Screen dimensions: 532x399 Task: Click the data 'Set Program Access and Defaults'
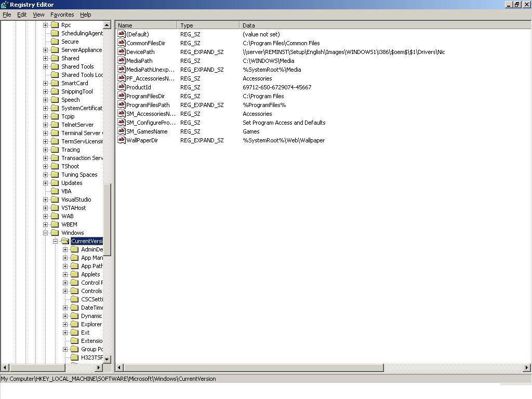coord(284,123)
